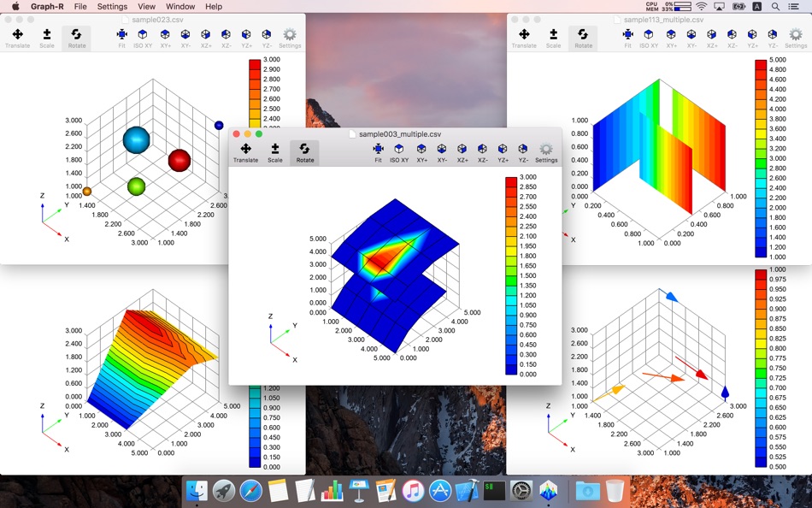Select Translate tool in sample113_multiple window
The image size is (812, 508).
click(524, 38)
